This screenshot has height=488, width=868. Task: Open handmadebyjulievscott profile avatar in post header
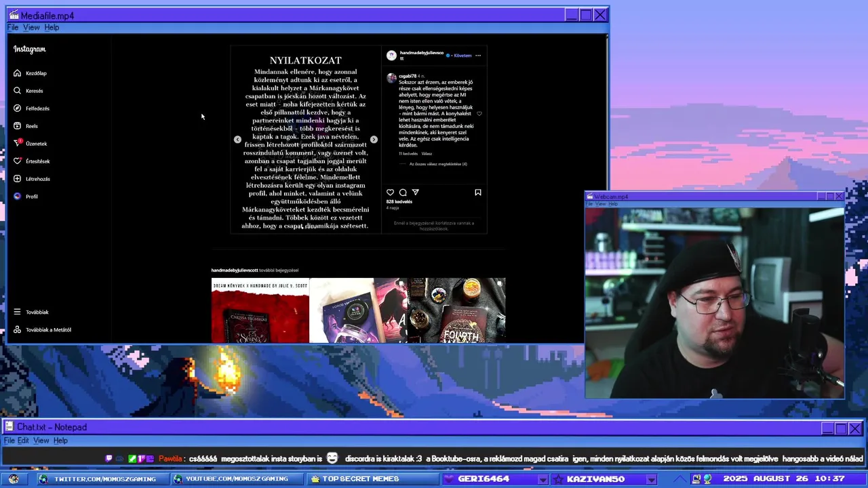pyautogui.click(x=391, y=56)
